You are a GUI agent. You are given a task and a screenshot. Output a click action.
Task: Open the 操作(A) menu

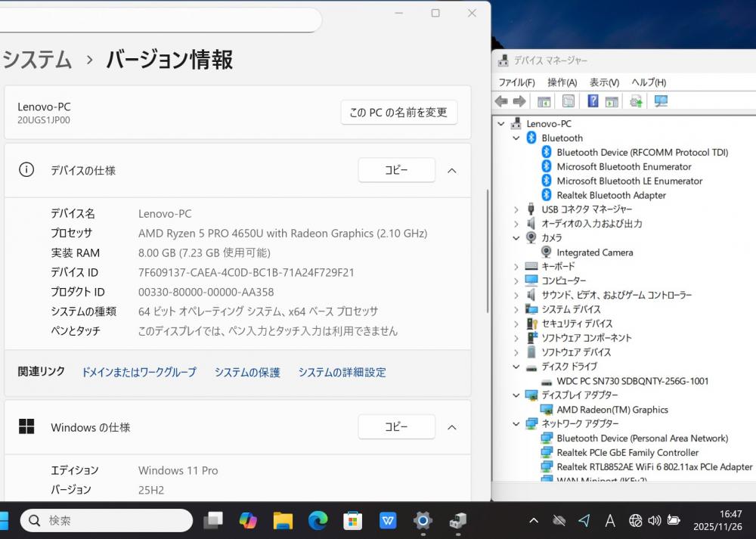point(562,82)
